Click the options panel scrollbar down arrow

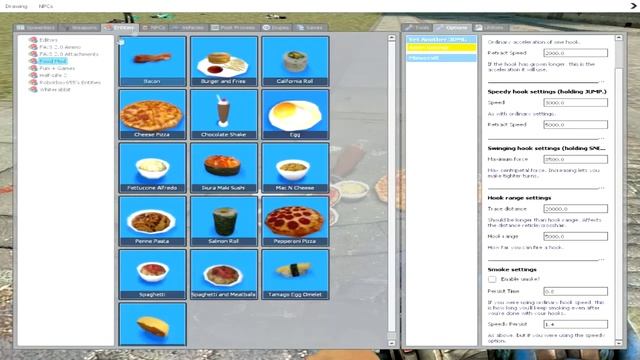tap(619, 343)
